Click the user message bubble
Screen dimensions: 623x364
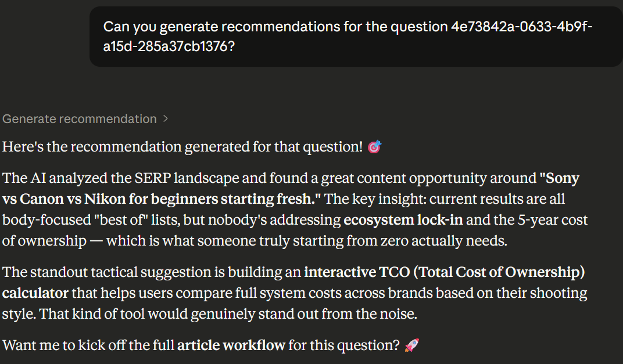pyautogui.click(x=356, y=36)
